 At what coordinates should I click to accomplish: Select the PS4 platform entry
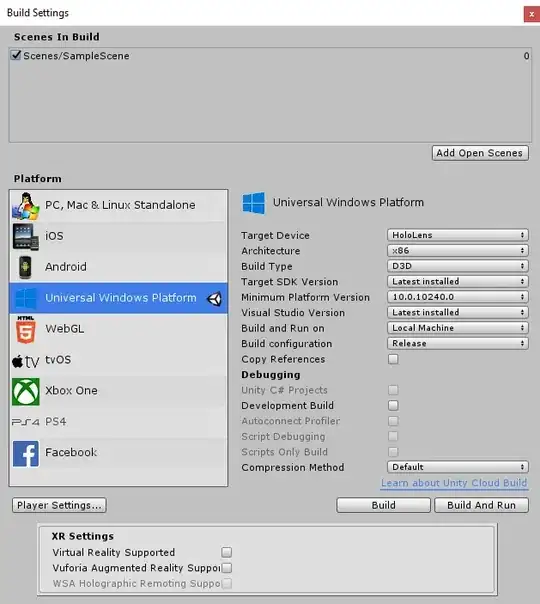coord(119,422)
